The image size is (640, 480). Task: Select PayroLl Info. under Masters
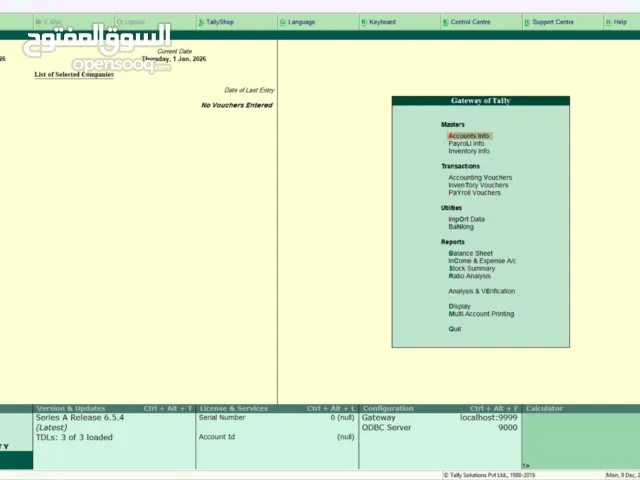click(467, 144)
